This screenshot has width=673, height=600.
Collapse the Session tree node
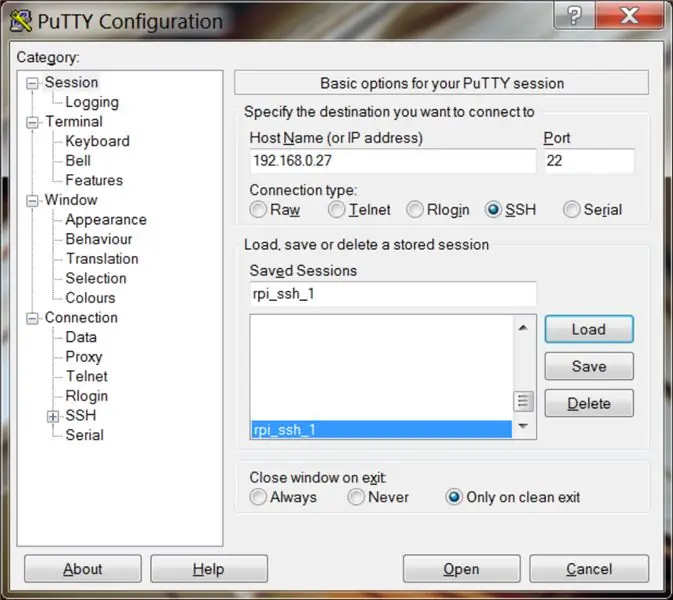[x=32, y=83]
